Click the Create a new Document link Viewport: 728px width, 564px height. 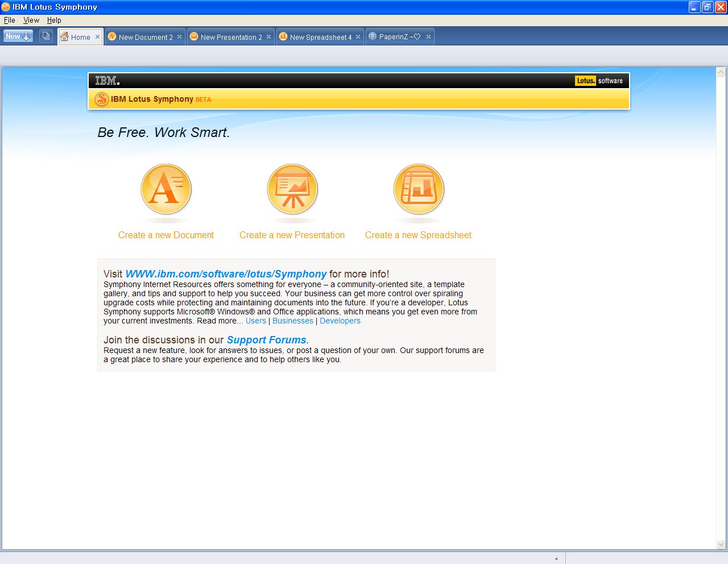pos(166,235)
